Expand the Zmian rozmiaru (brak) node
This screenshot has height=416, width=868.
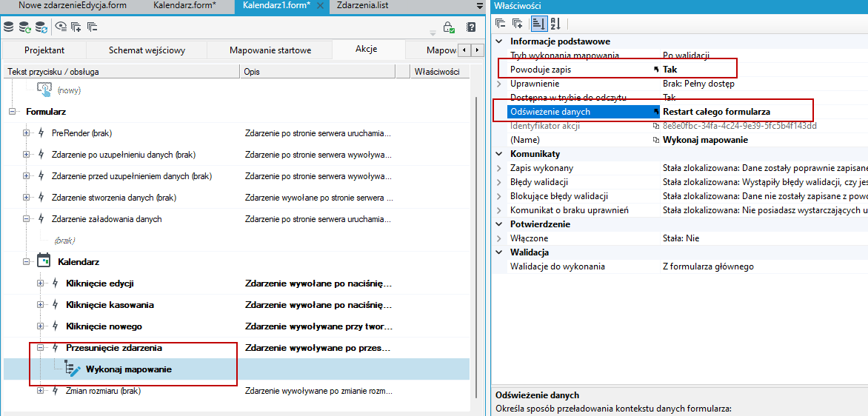click(41, 391)
